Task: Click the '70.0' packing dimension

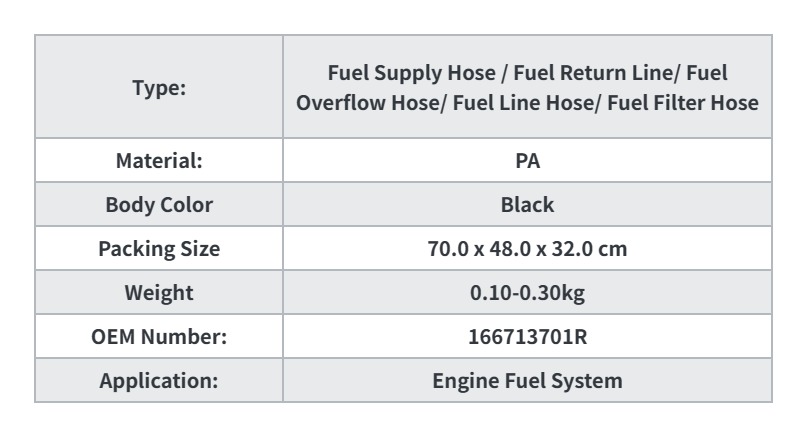Action: click(x=444, y=248)
